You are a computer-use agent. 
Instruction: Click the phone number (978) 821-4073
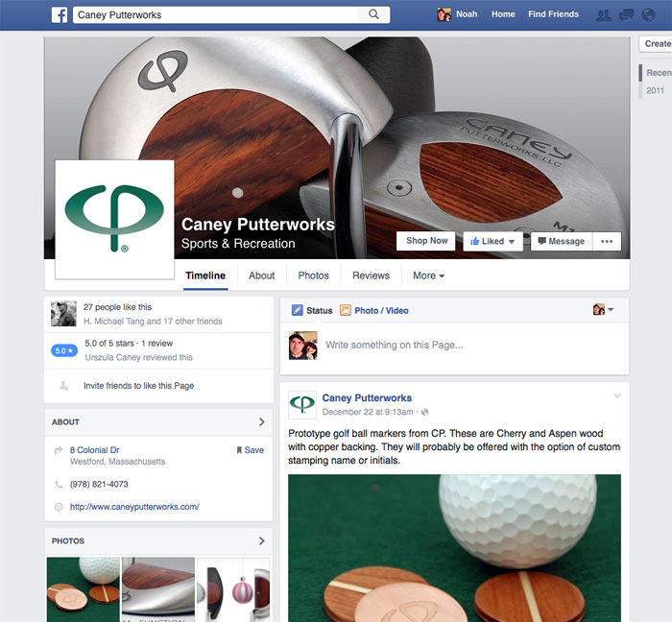99,485
